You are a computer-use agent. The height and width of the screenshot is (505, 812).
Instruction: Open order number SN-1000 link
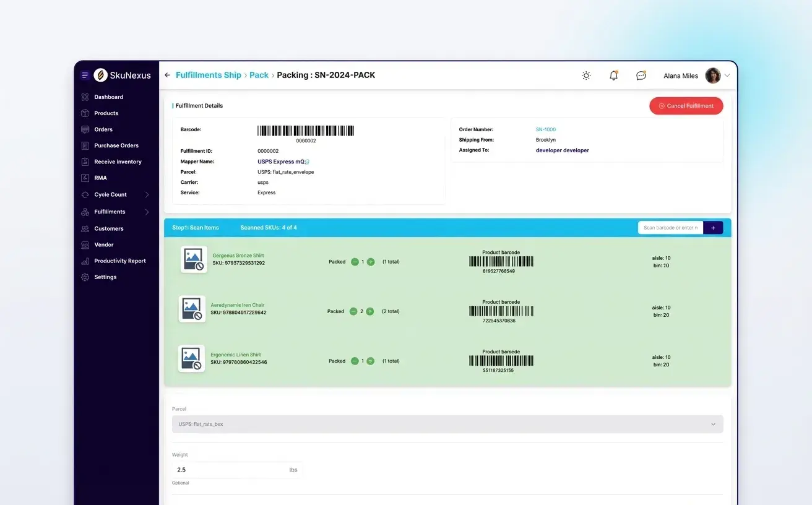tap(545, 130)
